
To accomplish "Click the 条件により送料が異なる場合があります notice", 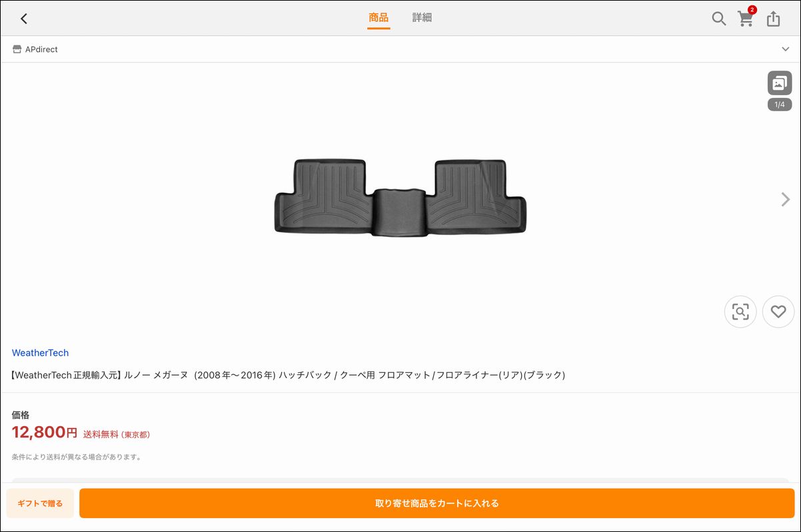I will coord(77,457).
